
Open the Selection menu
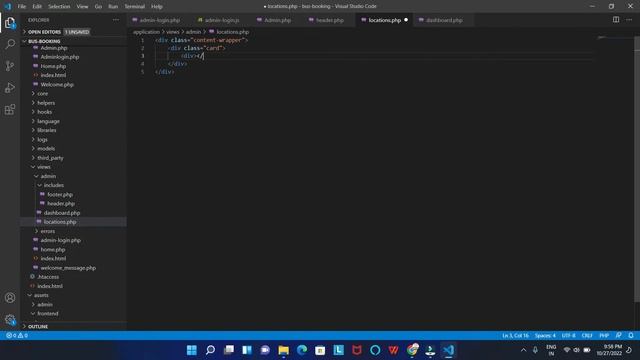click(x=59, y=7)
